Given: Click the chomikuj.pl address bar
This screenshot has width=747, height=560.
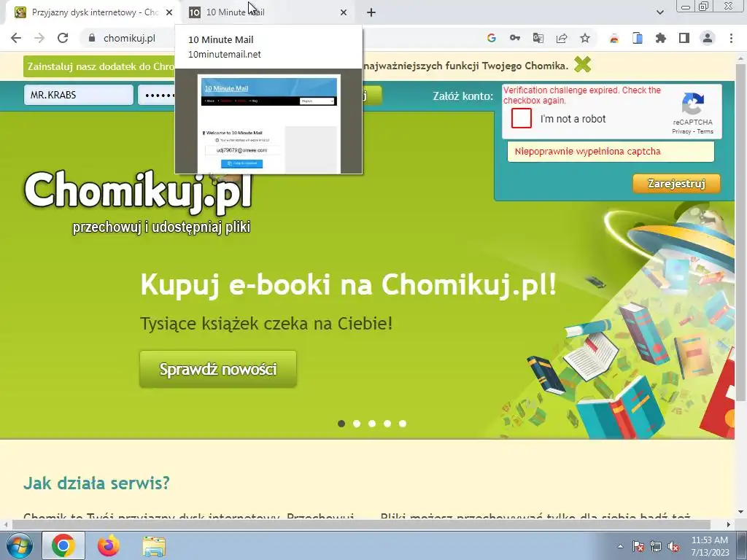Looking at the screenshot, I should (130, 38).
